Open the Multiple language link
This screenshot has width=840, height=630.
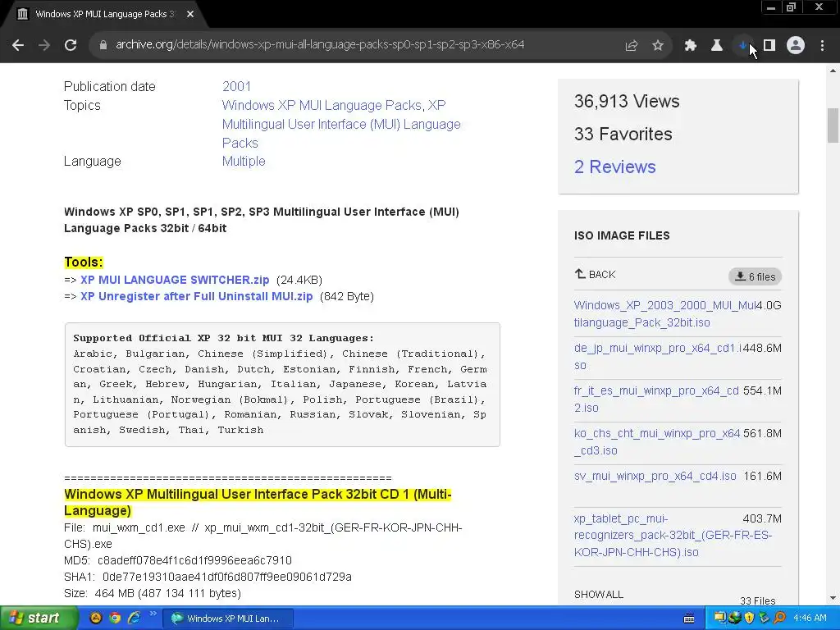(243, 162)
